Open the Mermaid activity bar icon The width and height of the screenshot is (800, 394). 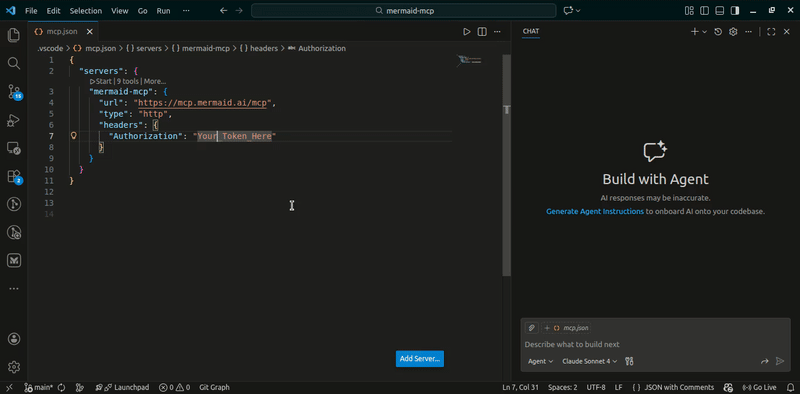[x=14, y=261]
